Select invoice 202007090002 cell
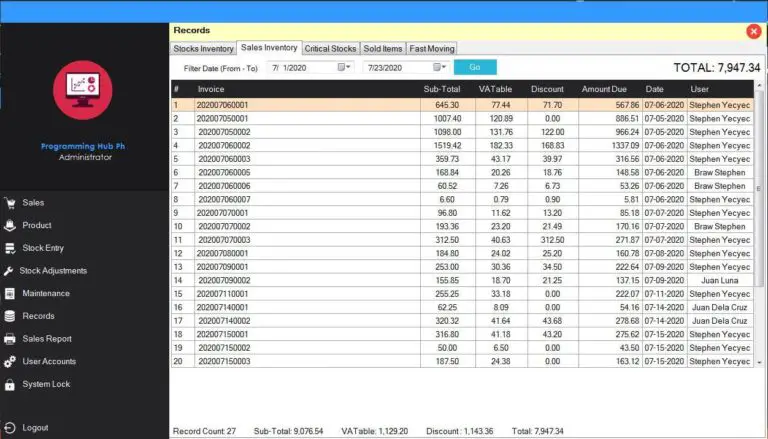 [307, 280]
